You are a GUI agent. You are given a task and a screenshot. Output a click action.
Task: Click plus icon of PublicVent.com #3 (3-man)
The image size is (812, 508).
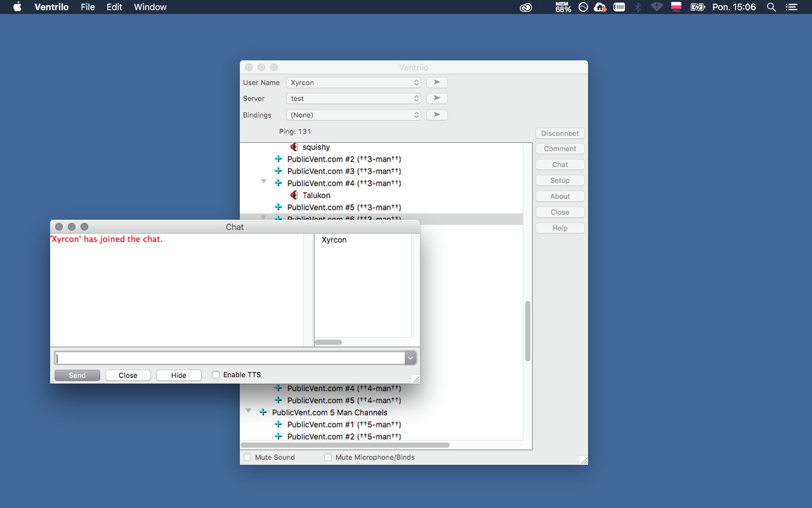pyautogui.click(x=278, y=171)
